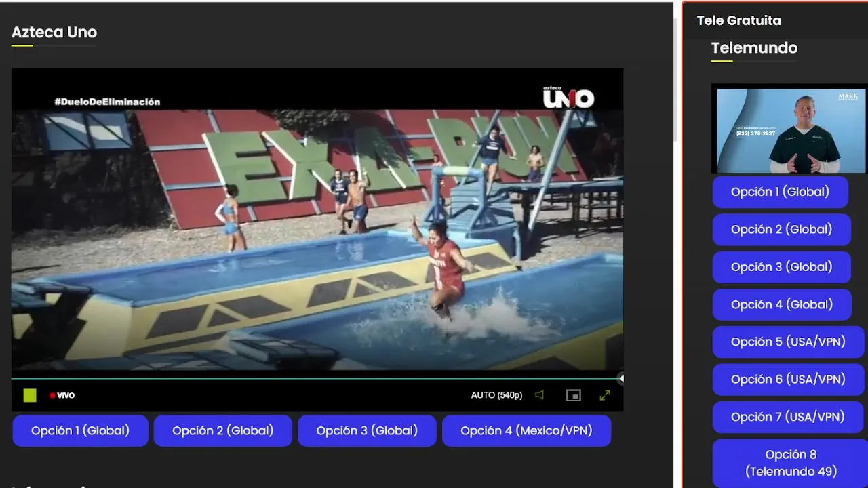This screenshot has height=488, width=868.
Task: Choose Telemundo Opción 5 (USA/VPN)
Action: (788, 342)
